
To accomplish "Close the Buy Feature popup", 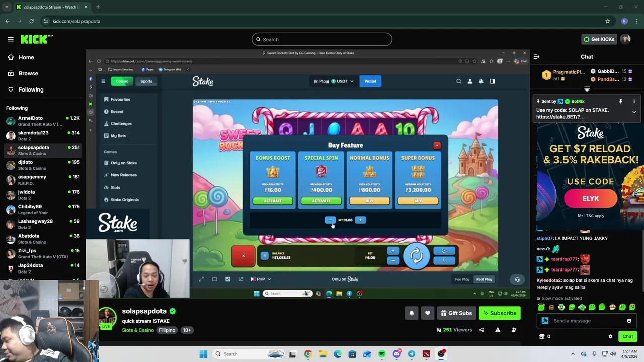I will (x=437, y=145).
